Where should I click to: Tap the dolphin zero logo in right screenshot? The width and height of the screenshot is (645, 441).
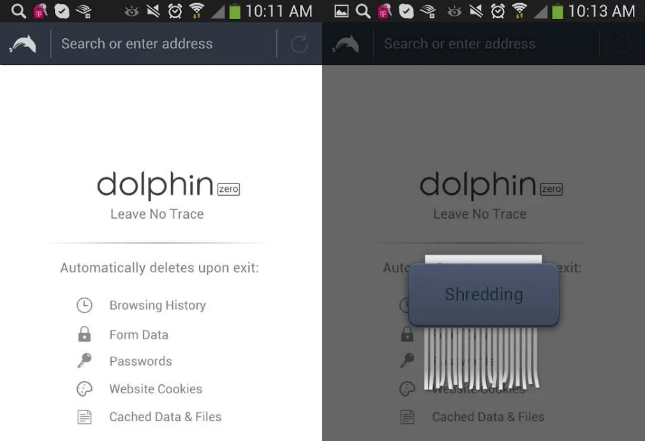coord(491,185)
